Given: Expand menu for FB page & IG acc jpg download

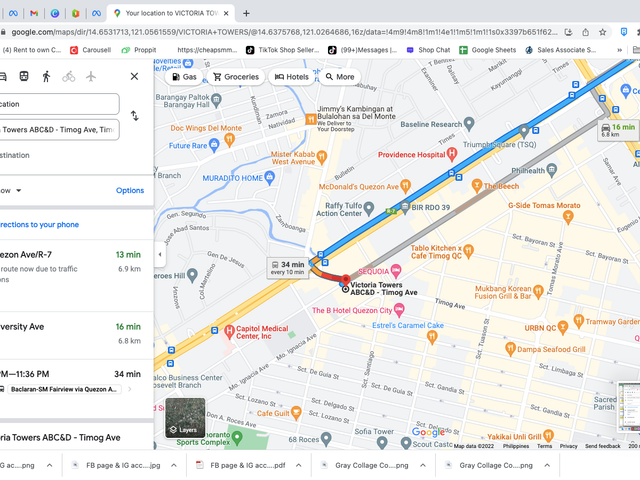Looking at the screenshot, I should (173, 465).
